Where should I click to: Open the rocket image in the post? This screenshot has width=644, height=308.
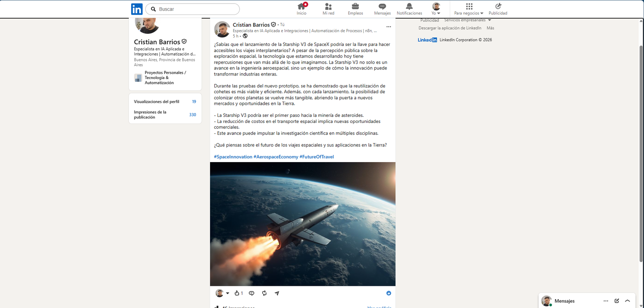[303, 224]
